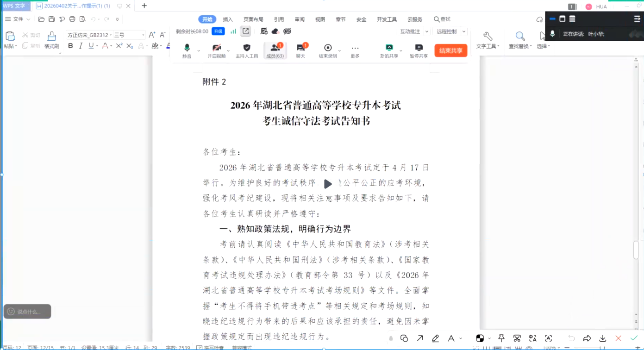The width and height of the screenshot is (644, 350).
Task: Mute the microphone in the meeting toolbar
Action: 187,50
